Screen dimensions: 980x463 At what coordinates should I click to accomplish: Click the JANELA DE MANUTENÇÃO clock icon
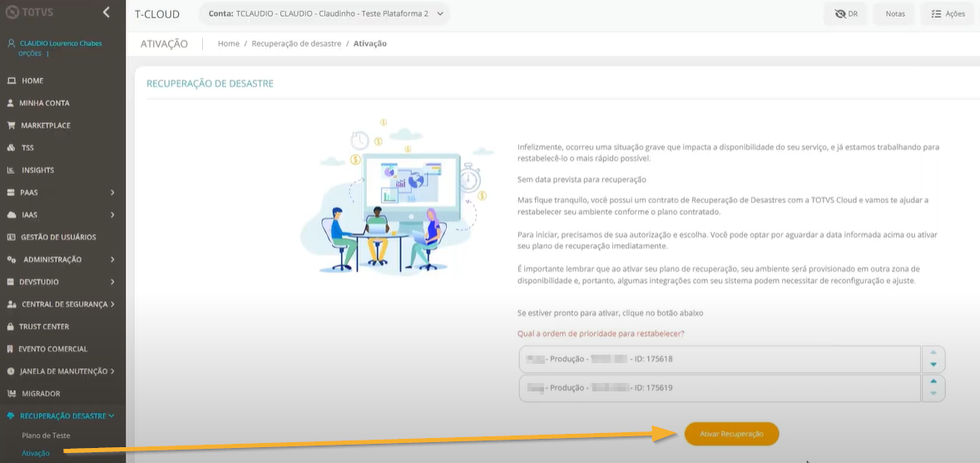(x=11, y=371)
